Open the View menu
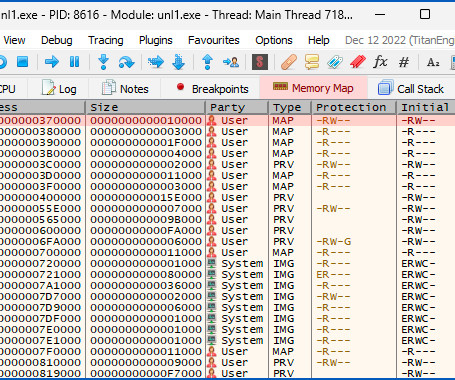Viewport: 455px width, 380px height. pos(14,40)
